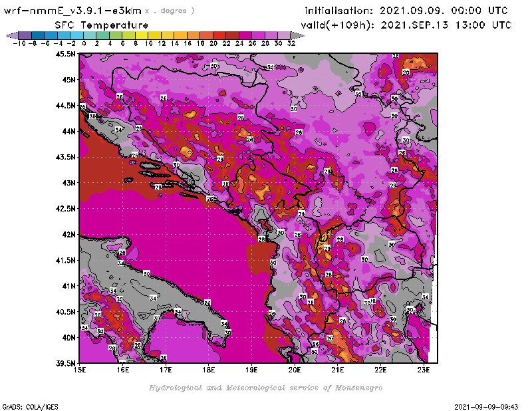This screenshot has width=532, height=411.
Task: Click the 23E longitude axis label
Action: tap(424, 370)
